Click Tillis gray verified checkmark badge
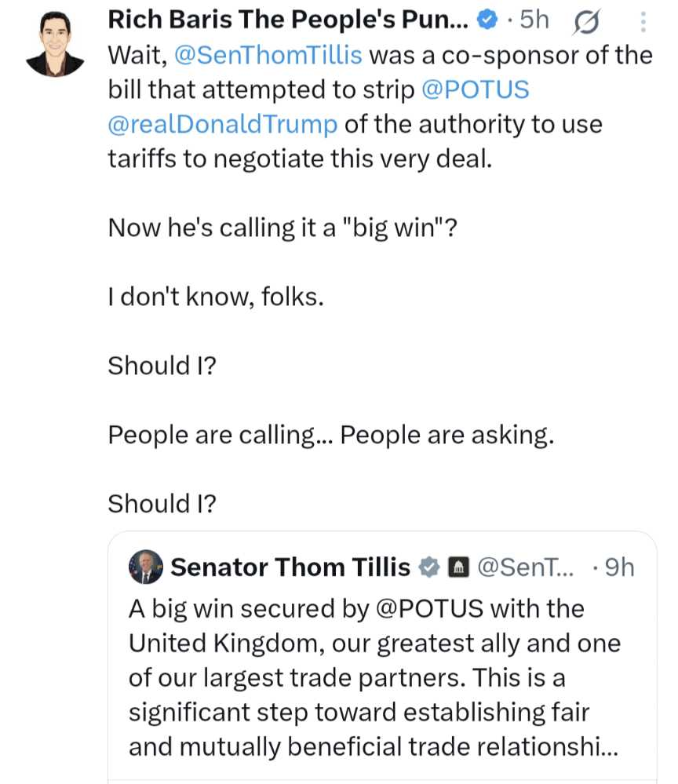The width and height of the screenshot is (678, 784). (x=429, y=567)
